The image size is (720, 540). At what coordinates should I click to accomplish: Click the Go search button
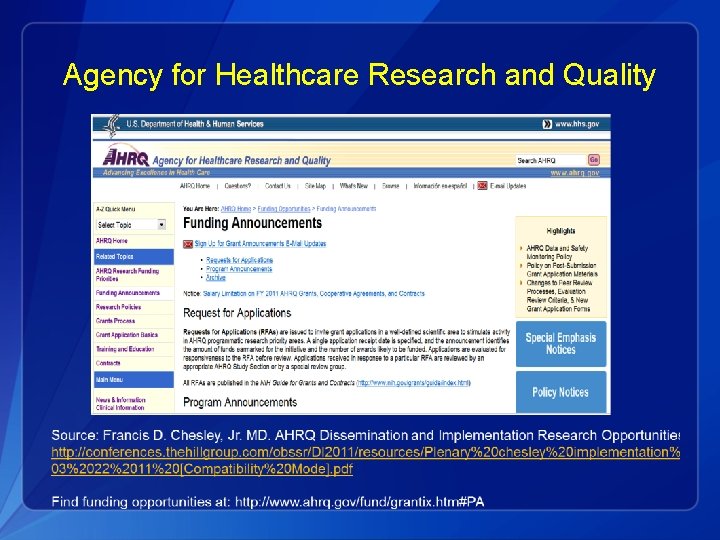click(594, 160)
